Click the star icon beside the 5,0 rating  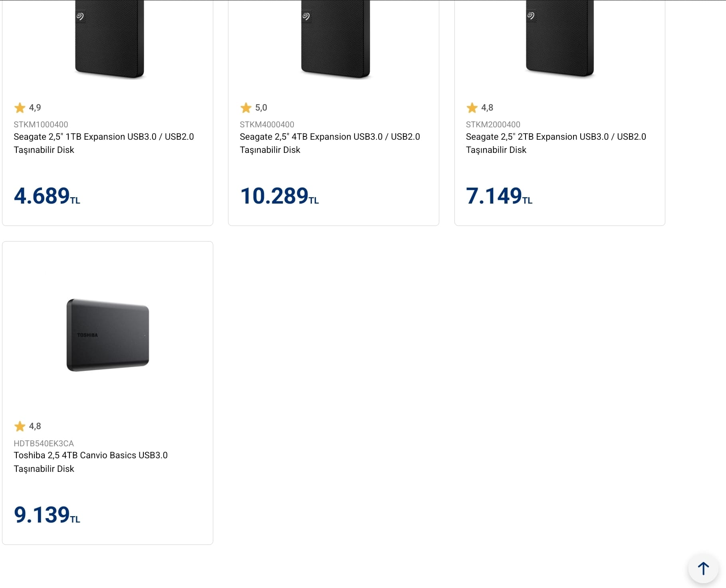click(x=246, y=108)
